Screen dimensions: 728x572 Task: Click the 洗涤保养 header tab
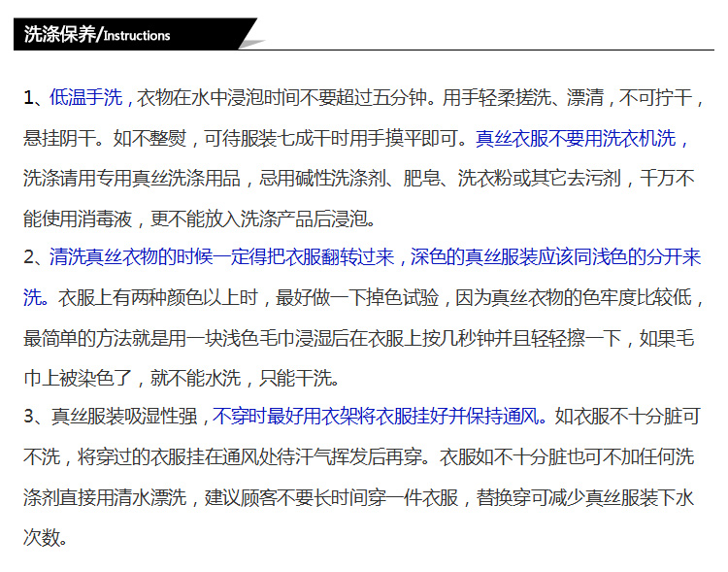(61, 34)
